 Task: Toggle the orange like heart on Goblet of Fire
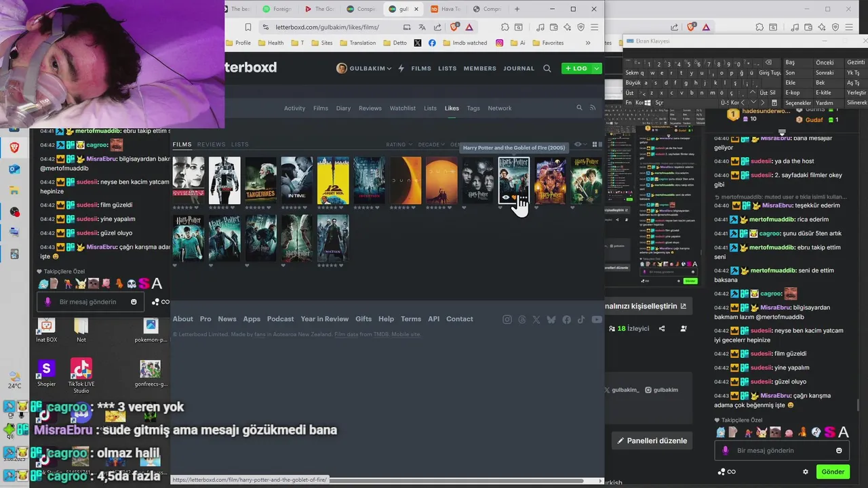(x=515, y=197)
